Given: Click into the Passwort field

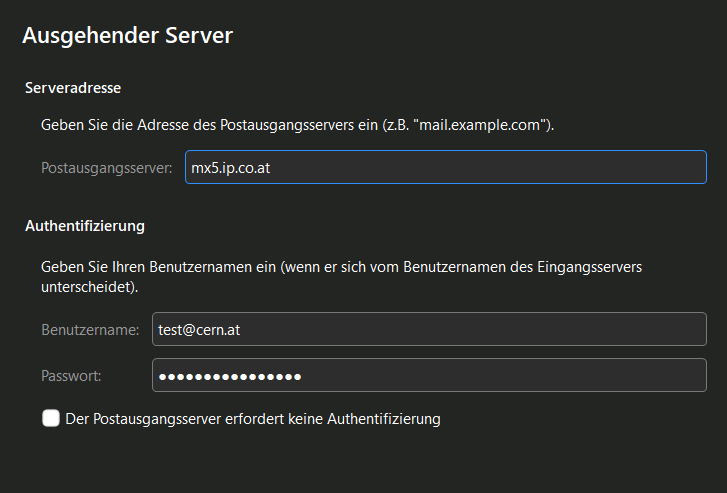Looking at the screenshot, I should [x=429, y=376].
